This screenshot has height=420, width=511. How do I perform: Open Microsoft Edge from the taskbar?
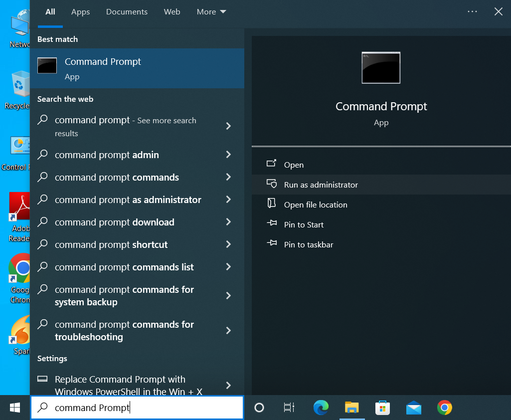[321, 408]
